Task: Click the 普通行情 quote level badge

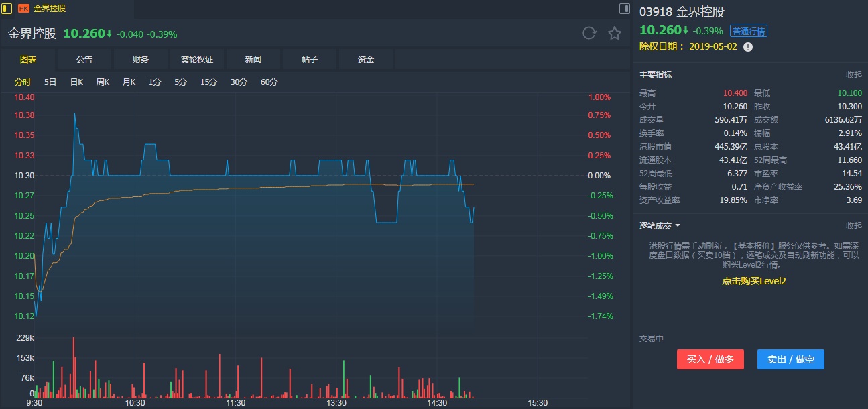Action: click(x=749, y=31)
